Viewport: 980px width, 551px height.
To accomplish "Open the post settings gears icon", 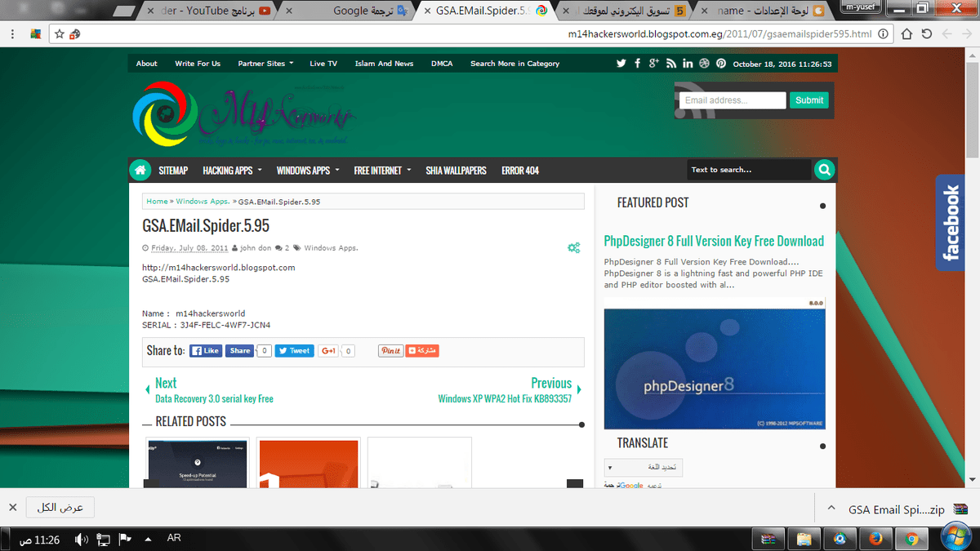I will (x=574, y=247).
